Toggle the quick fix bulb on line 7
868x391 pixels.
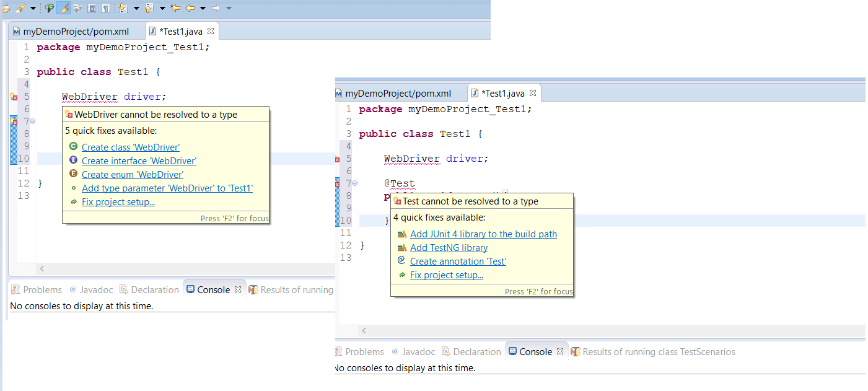pos(14,121)
